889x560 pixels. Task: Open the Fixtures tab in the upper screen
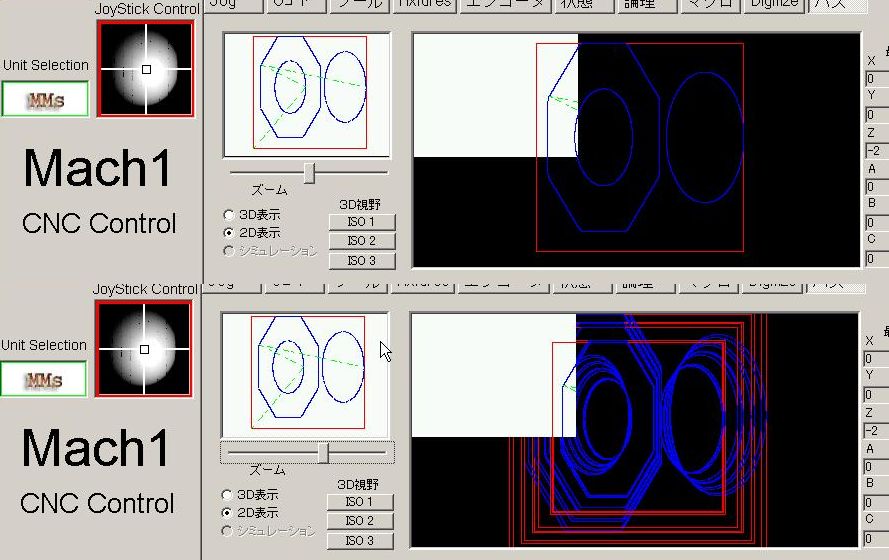[424, 5]
